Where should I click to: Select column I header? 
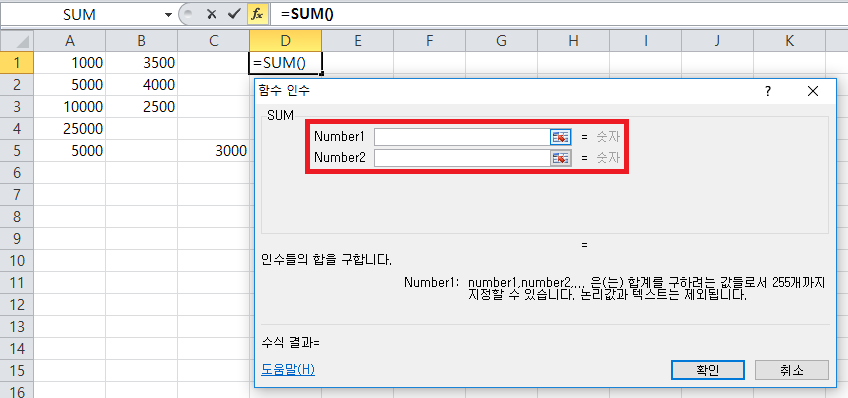645,41
